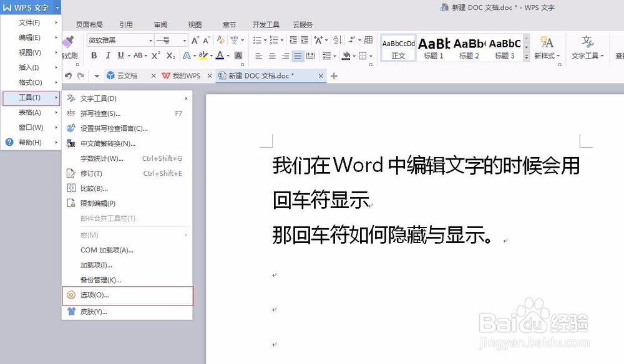Apply superscript X² formatting
This screenshot has width=624, height=364.
click(155, 55)
